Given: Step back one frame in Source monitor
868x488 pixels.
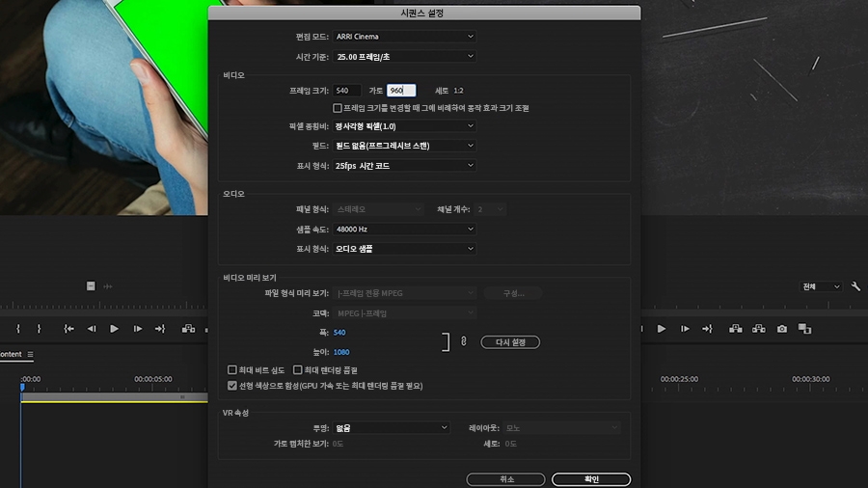Looking at the screenshot, I should pyautogui.click(x=92, y=329).
